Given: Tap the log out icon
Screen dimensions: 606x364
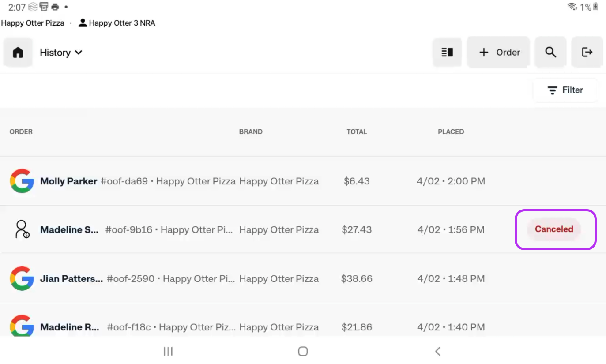Looking at the screenshot, I should pos(587,53).
